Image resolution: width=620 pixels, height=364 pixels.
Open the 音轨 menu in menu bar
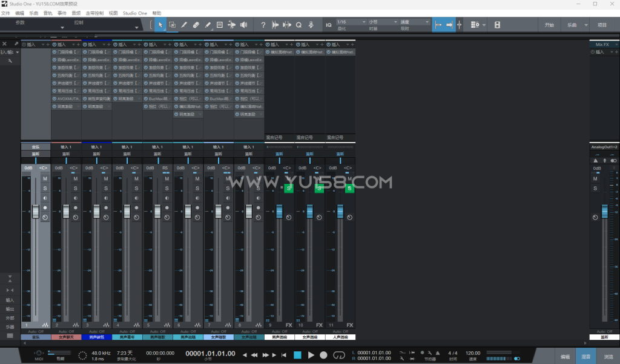tap(48, 13)
